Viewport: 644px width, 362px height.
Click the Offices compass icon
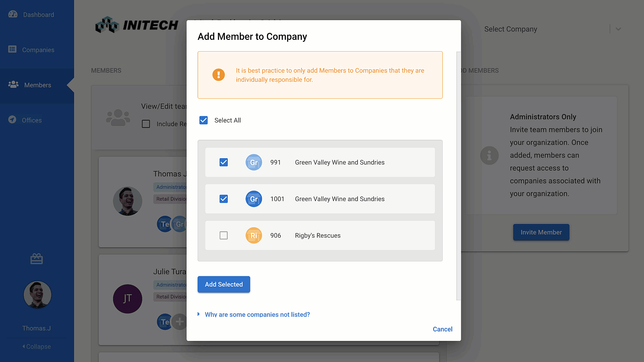click(12, 120)
